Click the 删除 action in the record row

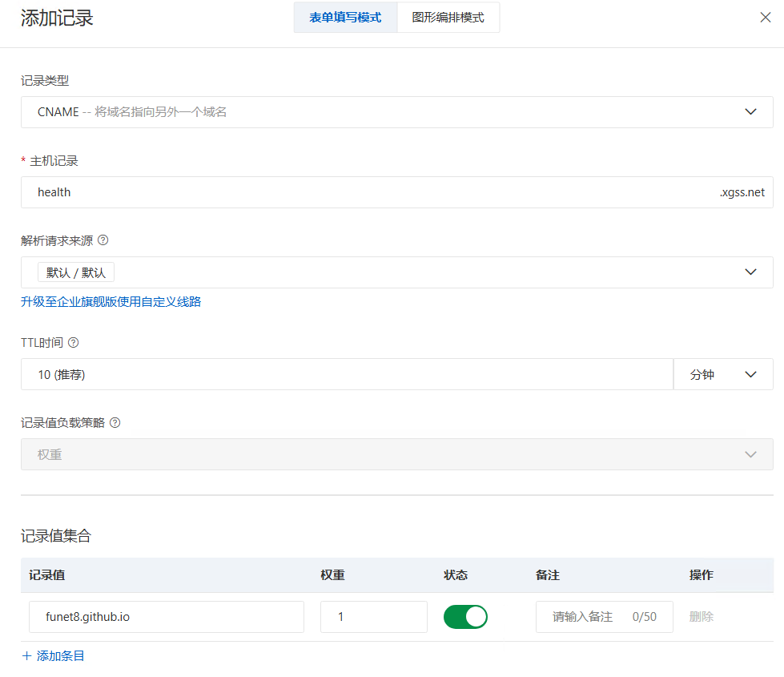(701, 617)
